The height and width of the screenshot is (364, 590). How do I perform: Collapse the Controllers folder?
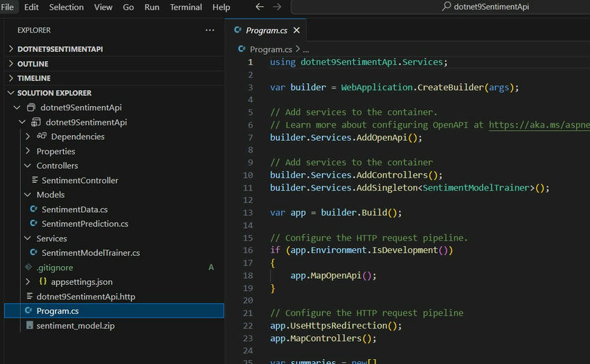point(28,166)
